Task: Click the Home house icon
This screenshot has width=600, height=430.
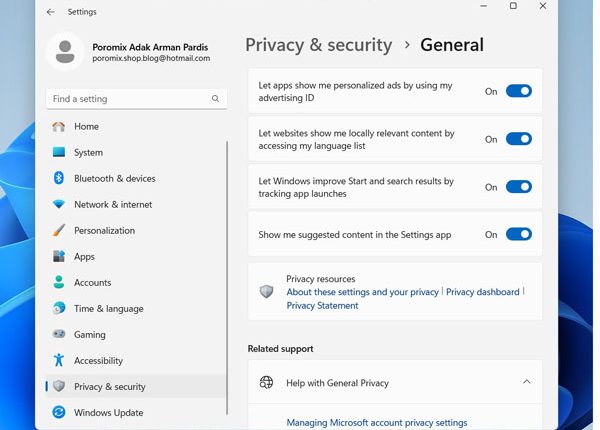Action: [59, 126]
